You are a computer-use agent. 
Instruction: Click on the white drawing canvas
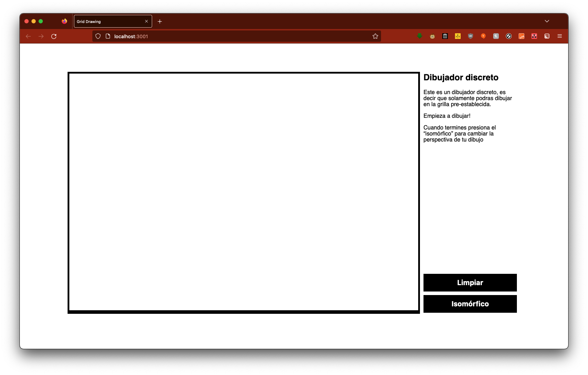243,193
